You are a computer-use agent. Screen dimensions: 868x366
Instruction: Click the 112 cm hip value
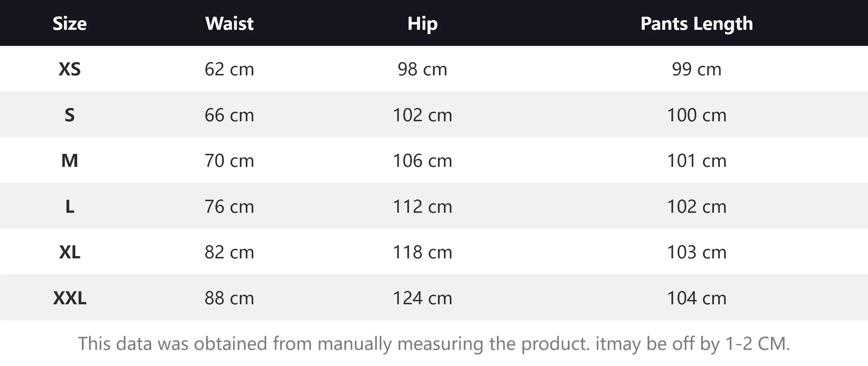coord(422,206)
